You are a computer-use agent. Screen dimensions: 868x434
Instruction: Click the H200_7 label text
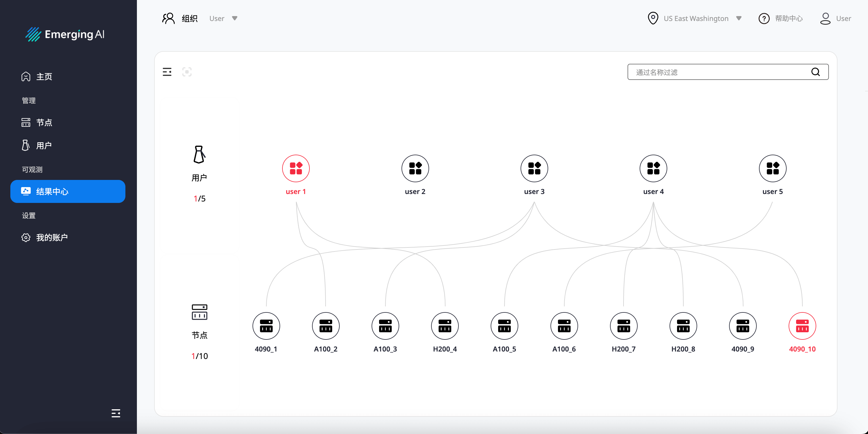pos(623,349)
